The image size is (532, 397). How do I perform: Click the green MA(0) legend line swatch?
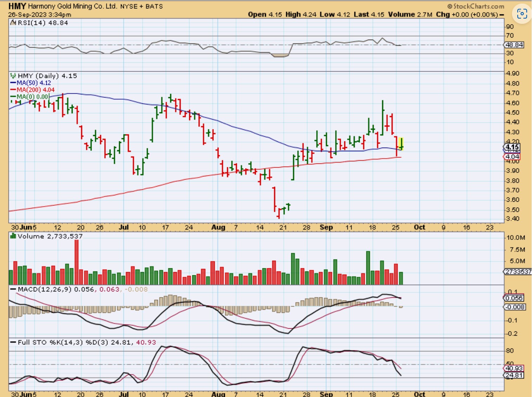(13, 97)
